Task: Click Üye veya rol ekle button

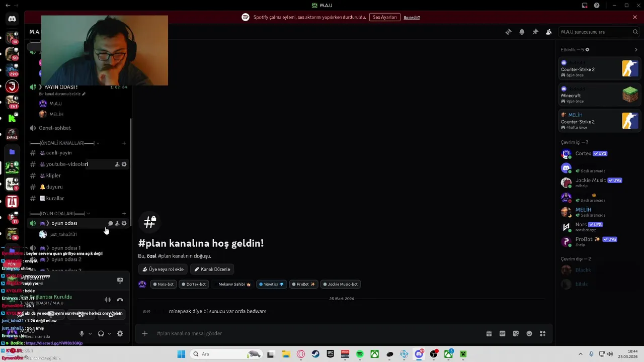Action: point(163,269)
